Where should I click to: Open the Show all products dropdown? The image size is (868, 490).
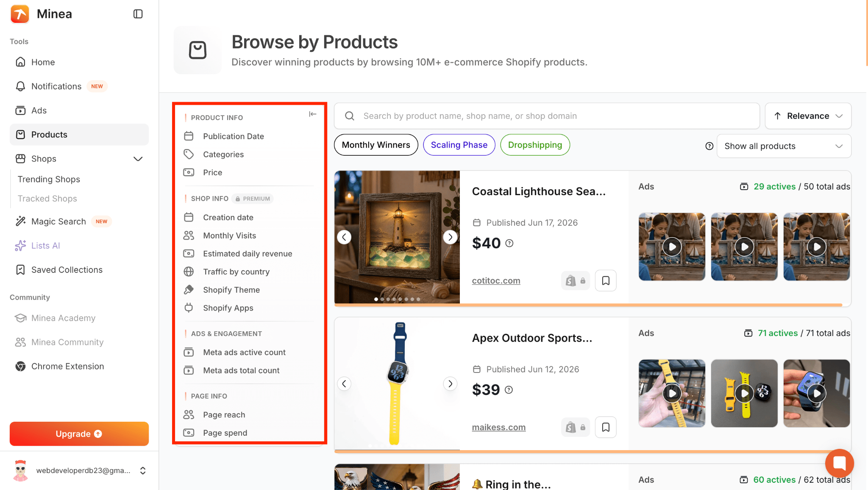(x=784, y=146)
